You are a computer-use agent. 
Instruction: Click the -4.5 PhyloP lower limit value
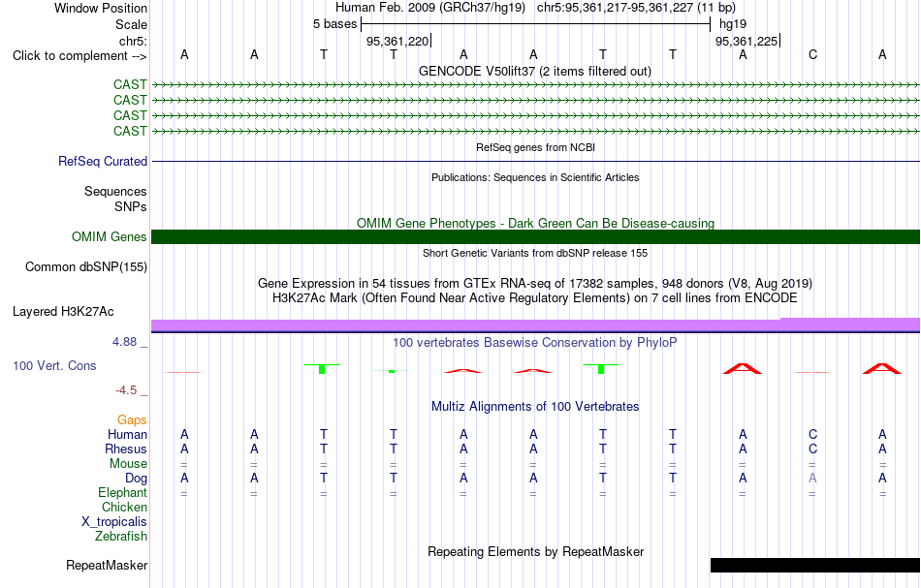click(126, 390)
